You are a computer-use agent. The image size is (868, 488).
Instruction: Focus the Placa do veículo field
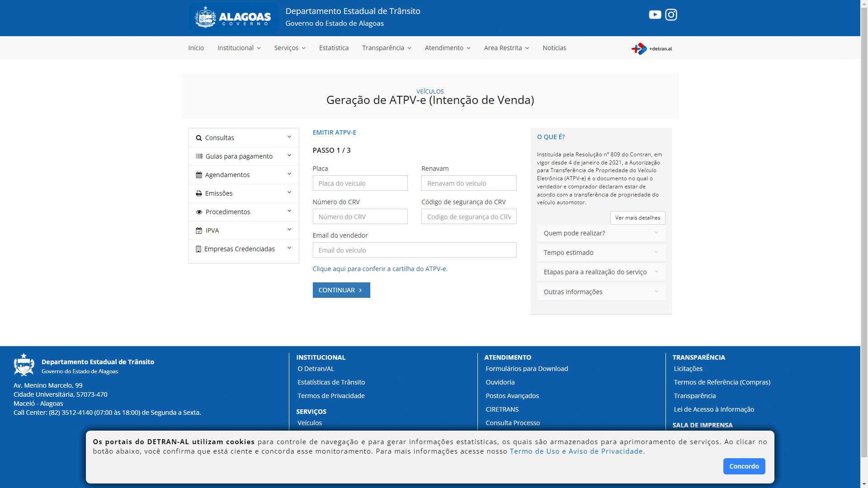(360, 183)
